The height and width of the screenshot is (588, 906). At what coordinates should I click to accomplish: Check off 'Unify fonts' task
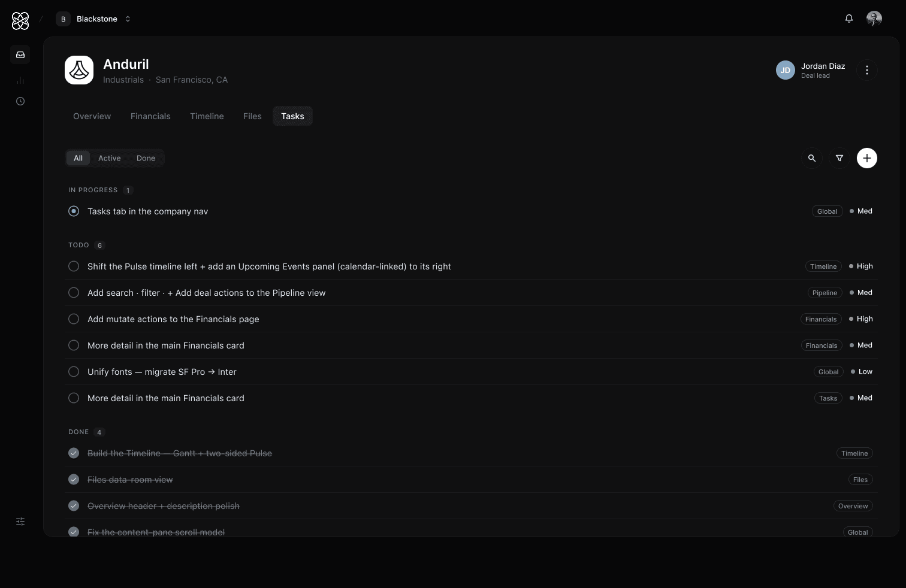click(x=74, y=372)
